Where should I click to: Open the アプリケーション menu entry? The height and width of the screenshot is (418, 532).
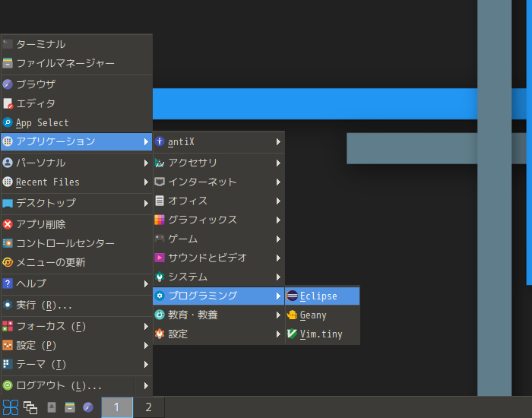(x=76, y=141)
